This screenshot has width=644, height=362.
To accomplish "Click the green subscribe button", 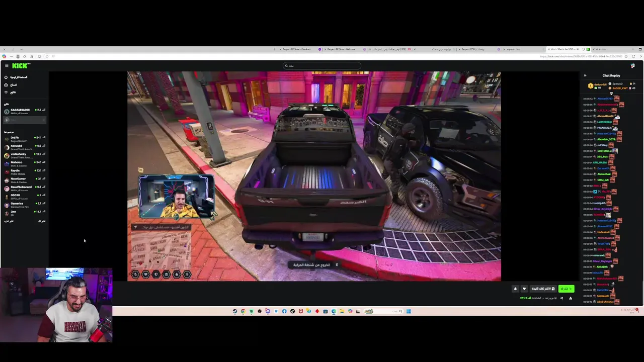I will (566, 289).
